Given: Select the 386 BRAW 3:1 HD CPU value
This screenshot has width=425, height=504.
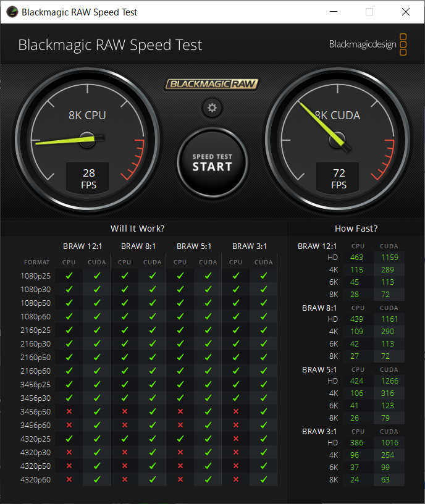Looking at the screenshot, I should 356,443.
